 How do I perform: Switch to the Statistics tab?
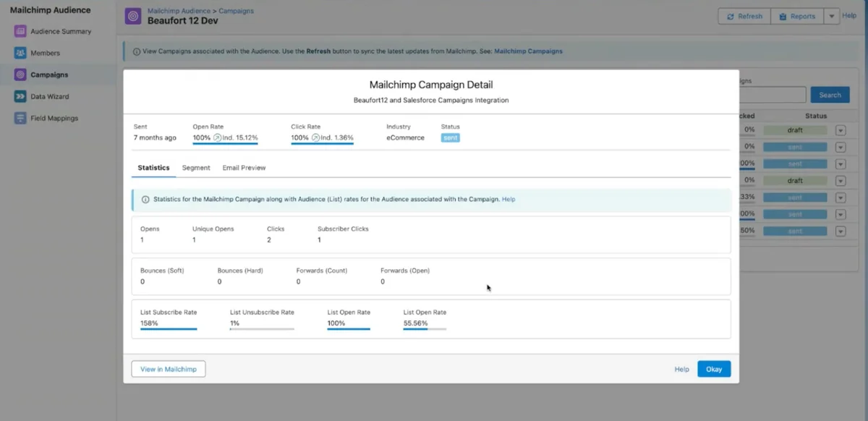coord(153,168)
